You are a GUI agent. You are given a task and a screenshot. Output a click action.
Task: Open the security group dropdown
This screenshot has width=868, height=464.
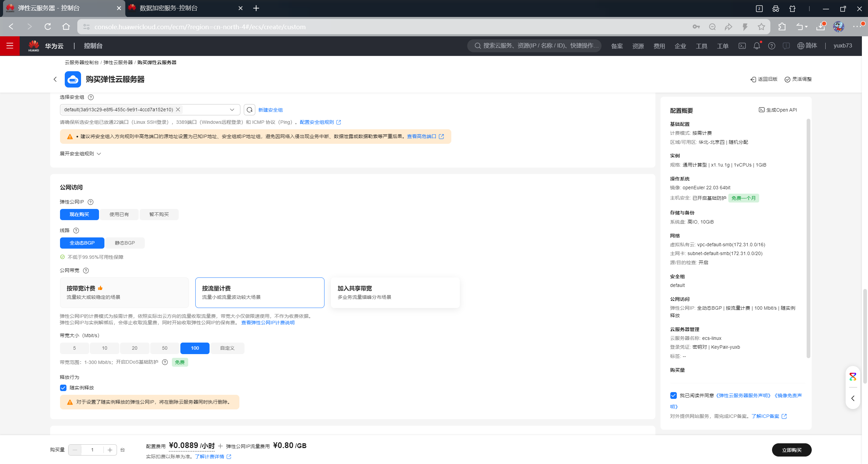click(x=232, y=110)
